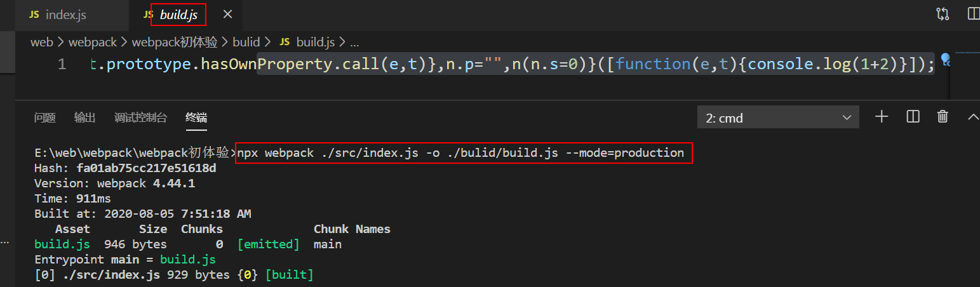Maximize panel using the up chevron
The image size is (980, 287).
pyautogui.click(x=972, y=116)
